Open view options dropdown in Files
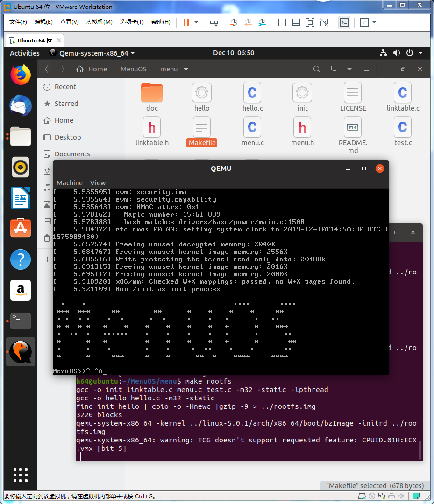Screen dimensions: 434x504 [x=349, y=69]
